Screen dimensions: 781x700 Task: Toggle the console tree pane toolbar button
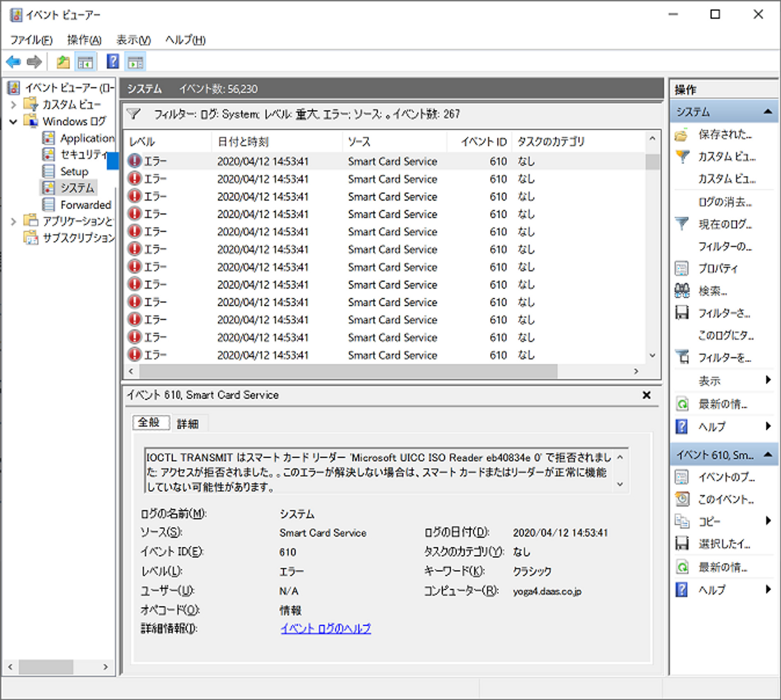(x=85, y=62)
